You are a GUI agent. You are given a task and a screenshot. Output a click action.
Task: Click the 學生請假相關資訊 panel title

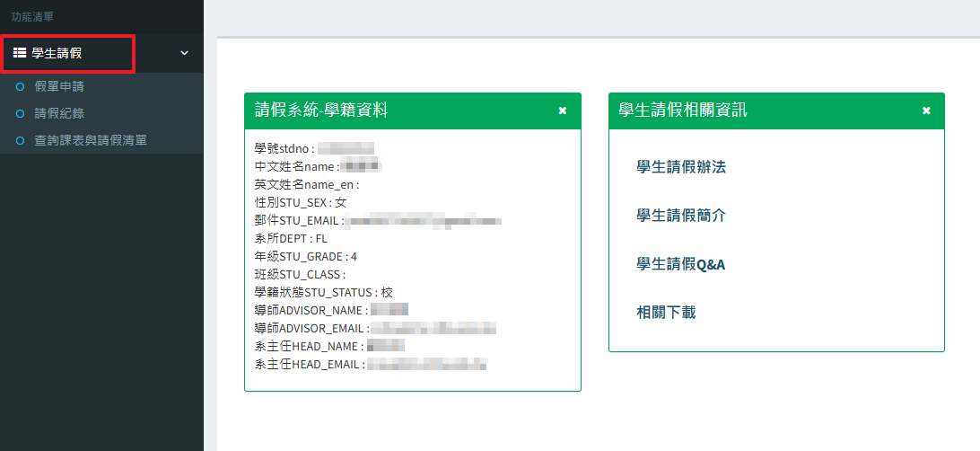[682, 111]
